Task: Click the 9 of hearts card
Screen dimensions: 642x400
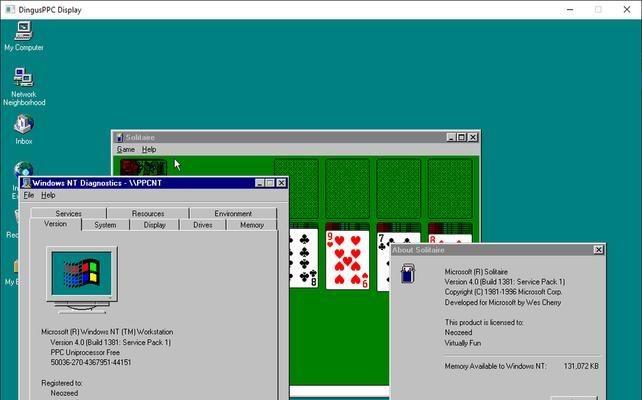Action: (x=347, y=260)
